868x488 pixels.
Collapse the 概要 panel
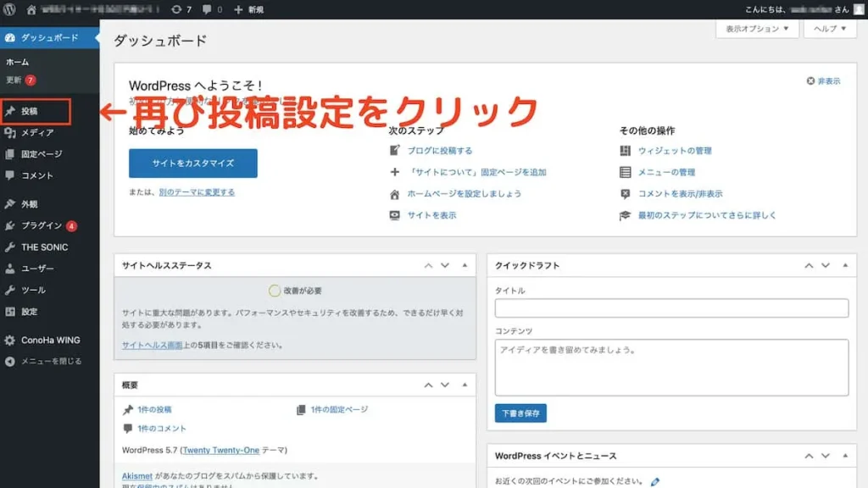click(465, 385)
